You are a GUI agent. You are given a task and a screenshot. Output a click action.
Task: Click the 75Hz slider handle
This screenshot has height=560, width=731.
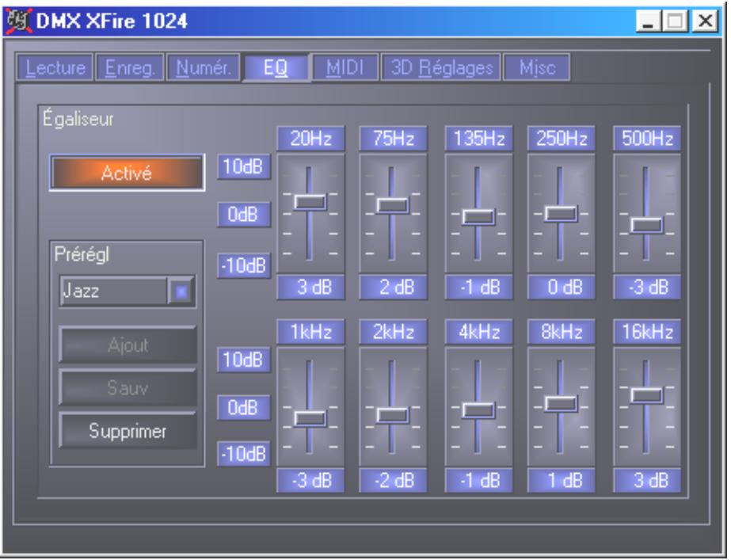point(393,205)
